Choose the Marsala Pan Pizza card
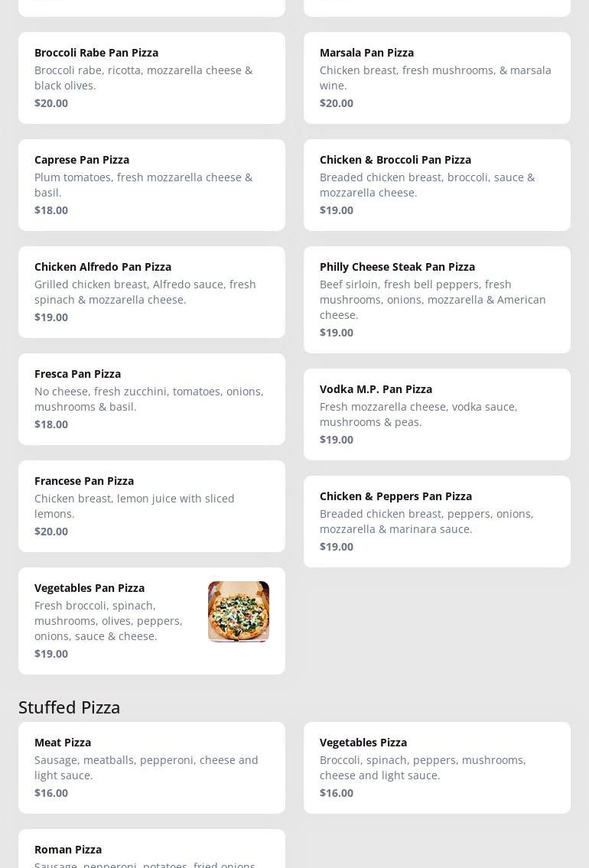 (x=437, y=77)
